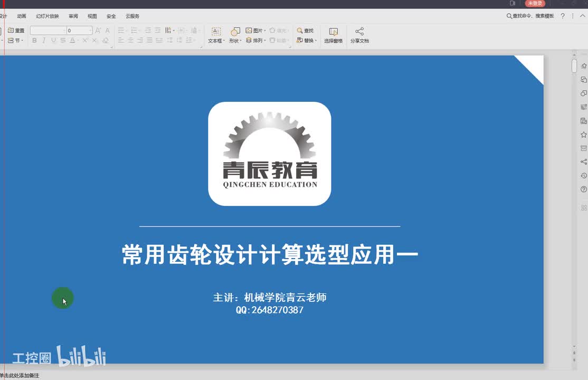Open the share icon in right sidebar
The width and height of the screenshot is (588, 380).
pos(583,161)
